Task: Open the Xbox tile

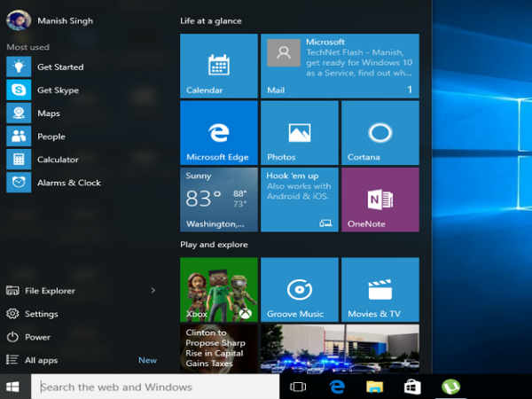Action: pos(218,289)
